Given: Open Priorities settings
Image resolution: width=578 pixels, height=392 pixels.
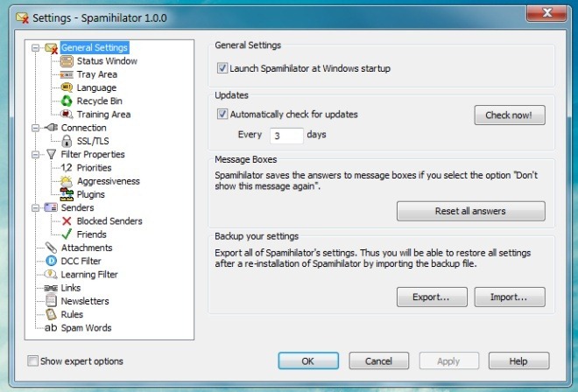Looking at the screenshot, I should click(94, 168).
